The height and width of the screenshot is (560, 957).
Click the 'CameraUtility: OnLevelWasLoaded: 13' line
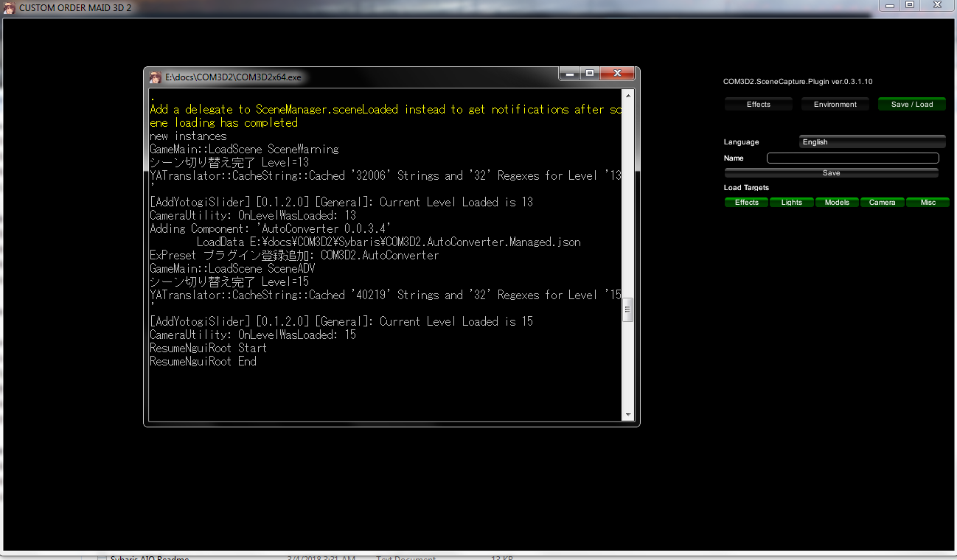pyautogui.click(x=253, y=215)
